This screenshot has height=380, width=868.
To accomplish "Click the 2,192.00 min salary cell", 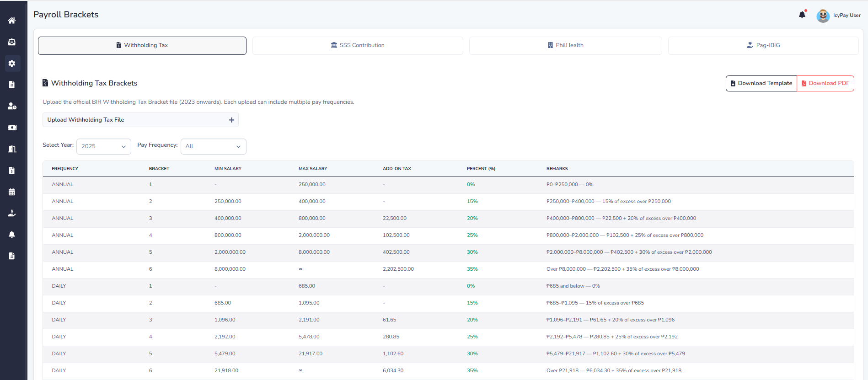I will (x=225, y=337).
